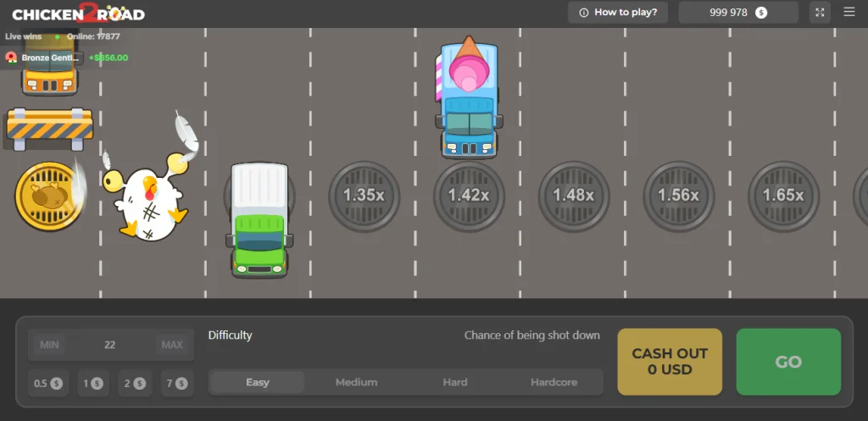Viewport: 868px width, 421px height.
Task: Click the green GO button
Action: [788, 362]
